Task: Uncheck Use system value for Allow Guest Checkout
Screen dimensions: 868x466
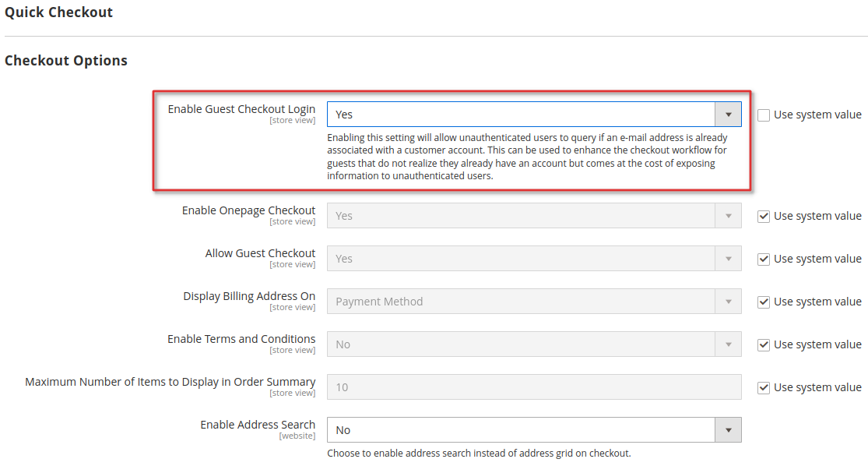Action: pyautogui.click(x=764, y=259)
